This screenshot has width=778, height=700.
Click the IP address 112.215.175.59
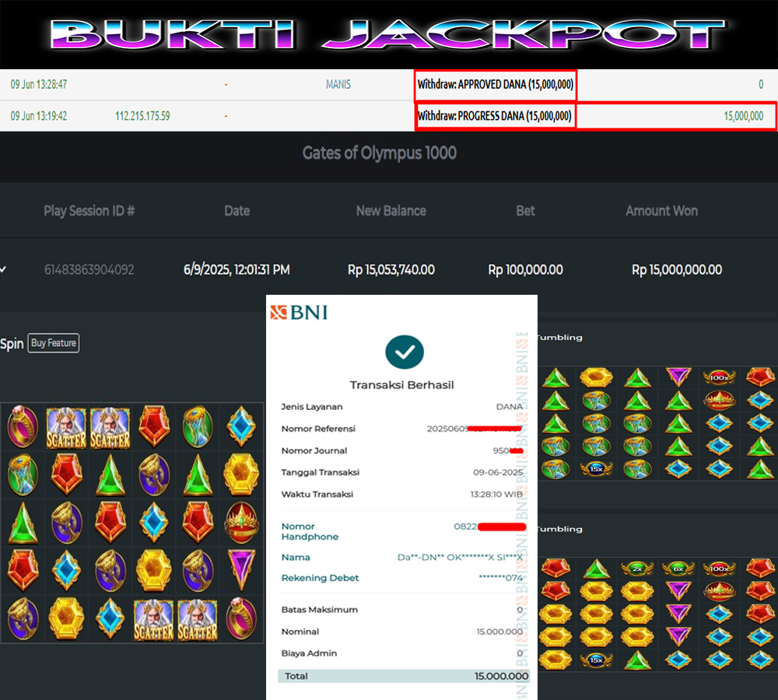142,116
